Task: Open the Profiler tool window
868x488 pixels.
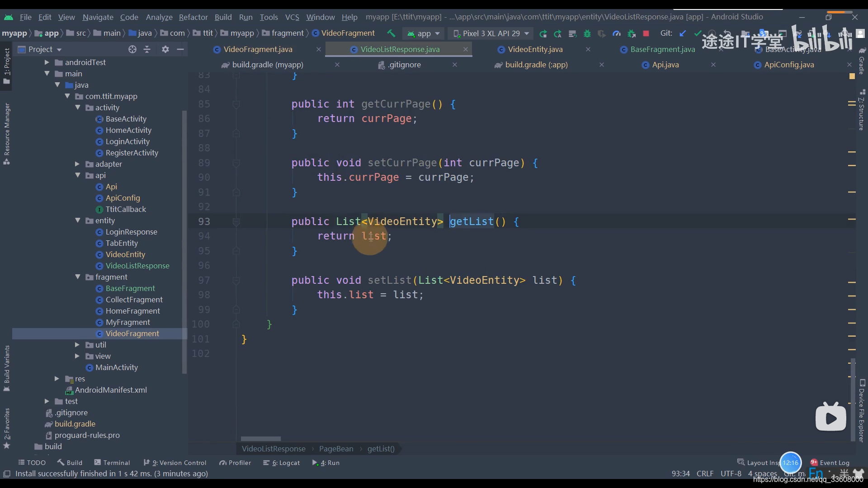Action: click(x=235, y=463)
